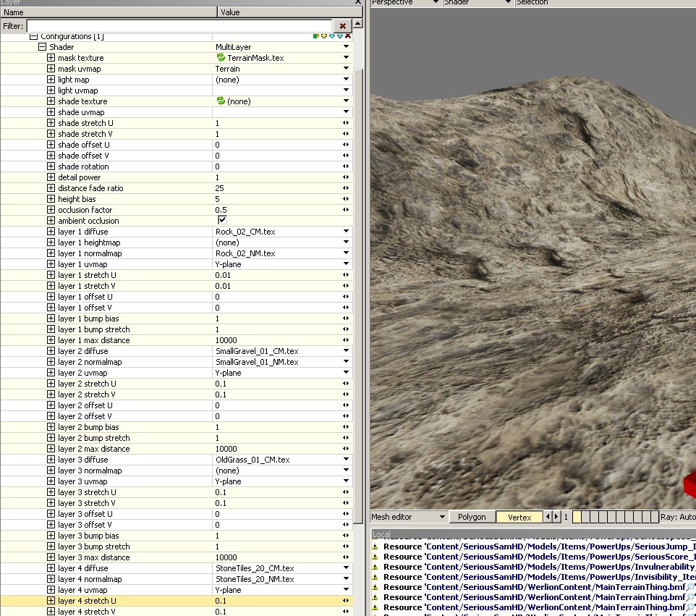The image size is (696, 616).
Task: Click the distance fade ratio stepper arrows
Action: point(346,188)
